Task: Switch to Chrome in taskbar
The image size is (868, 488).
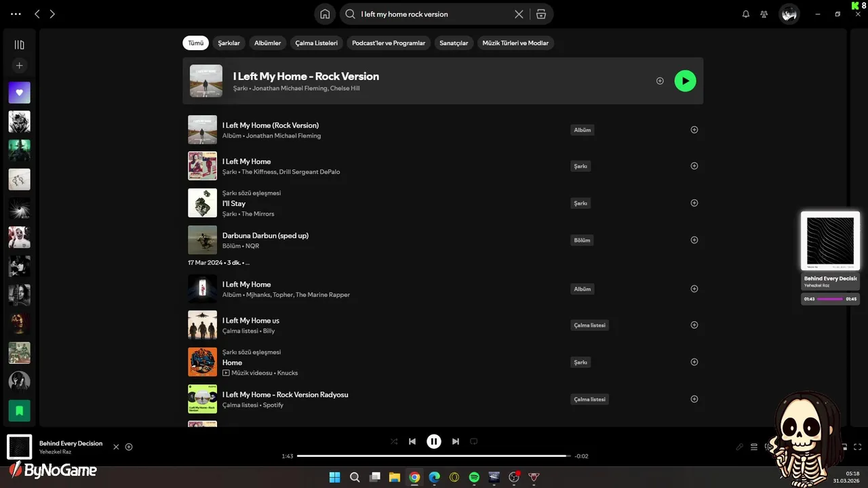Action: pos(414,477)
